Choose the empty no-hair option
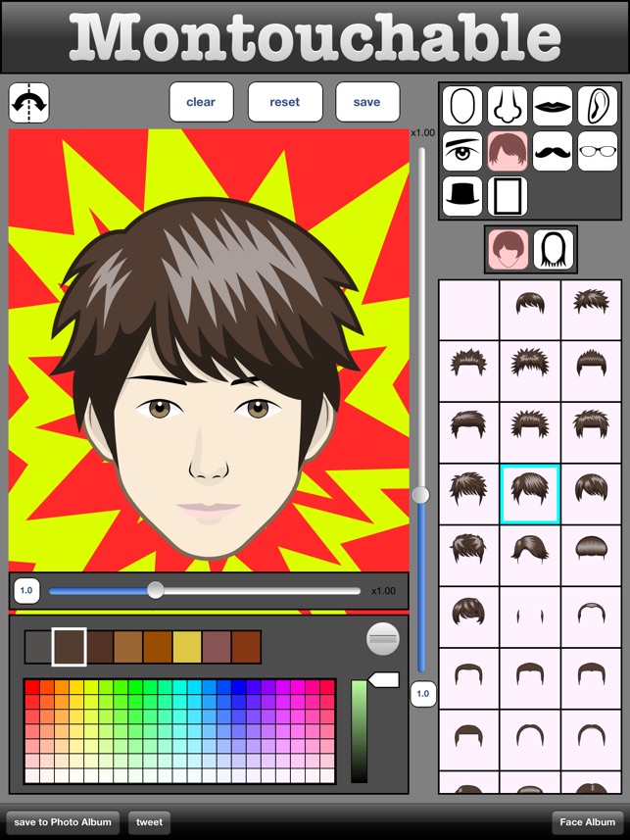 pyautogui.click(x=468, y=310)
